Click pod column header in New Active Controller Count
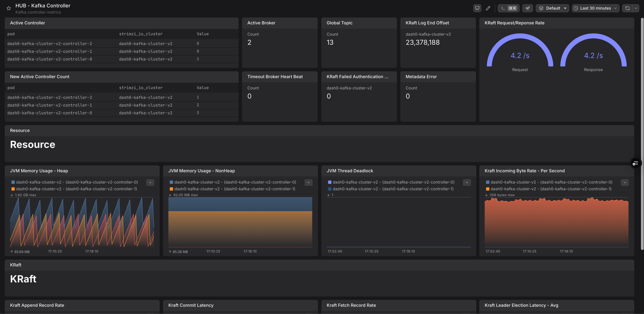The width and height of the screenshot is (644, 314). click(x=11, y=88)
